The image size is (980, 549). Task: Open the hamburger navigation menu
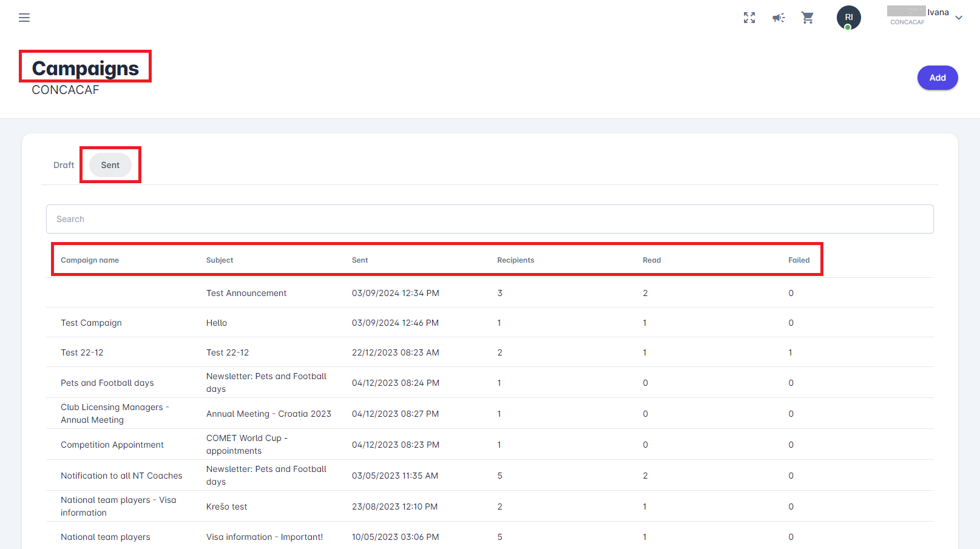point(24,18)
